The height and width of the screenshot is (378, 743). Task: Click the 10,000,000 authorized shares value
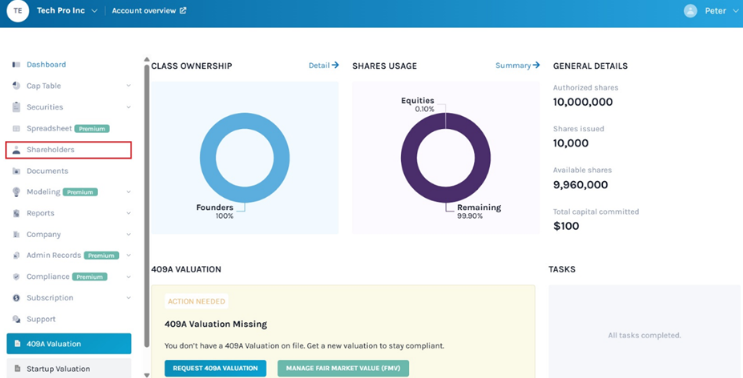[x=583, y=102]
